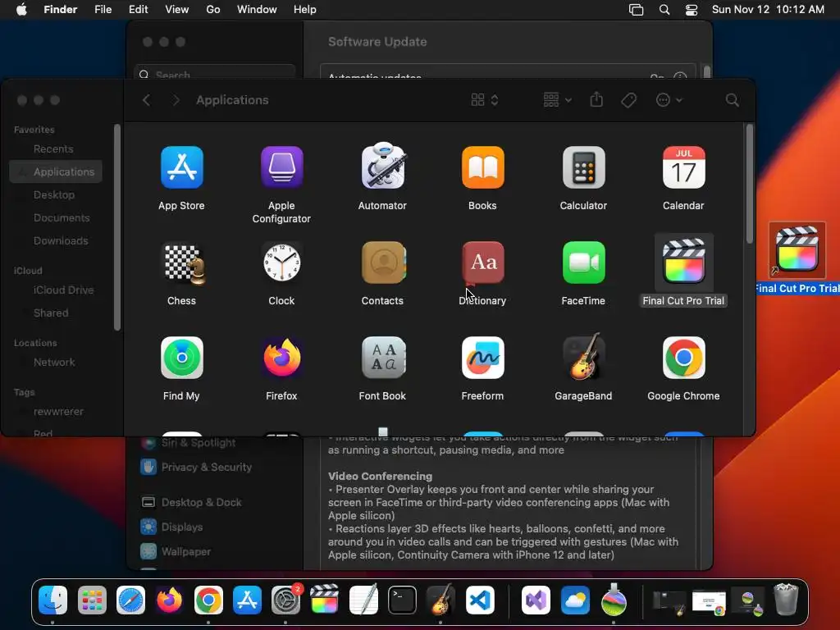Open the Action ellipsis menu in Finder
Image resolution: width=840 pixels, height=630 pixels.
click(x=669, y=100)
